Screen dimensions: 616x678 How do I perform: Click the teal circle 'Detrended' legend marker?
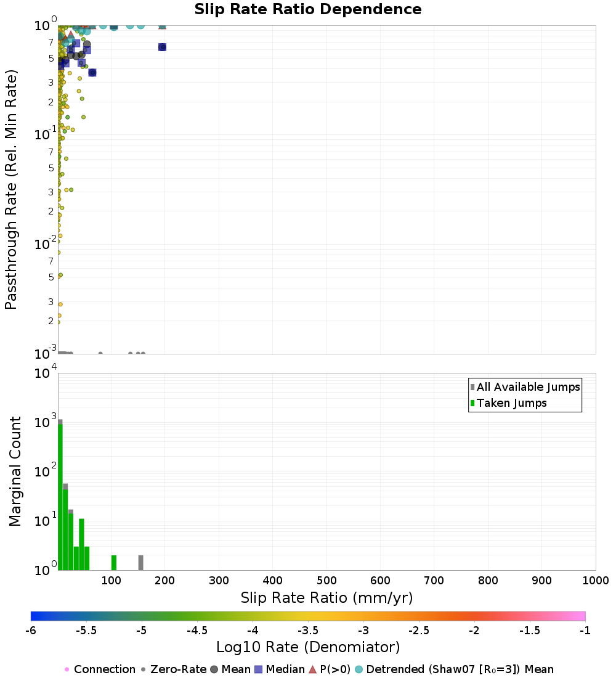pyautogui.click(x=359, y=669)
